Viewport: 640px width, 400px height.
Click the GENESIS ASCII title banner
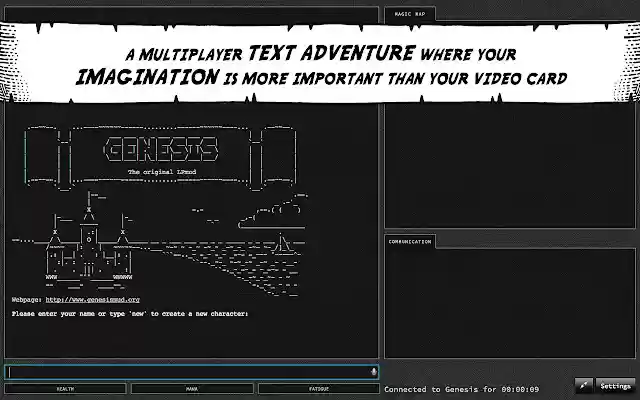161,149
